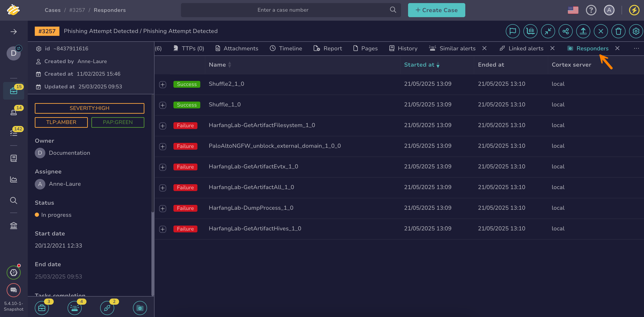Click PAP:GREEN badge
Image resolution: width=644 pixels, height=317 pixels.
coord(118,122)
